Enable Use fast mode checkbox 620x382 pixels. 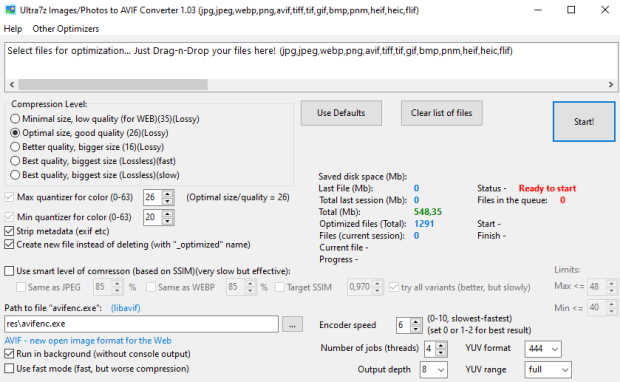tap(96, 369)
